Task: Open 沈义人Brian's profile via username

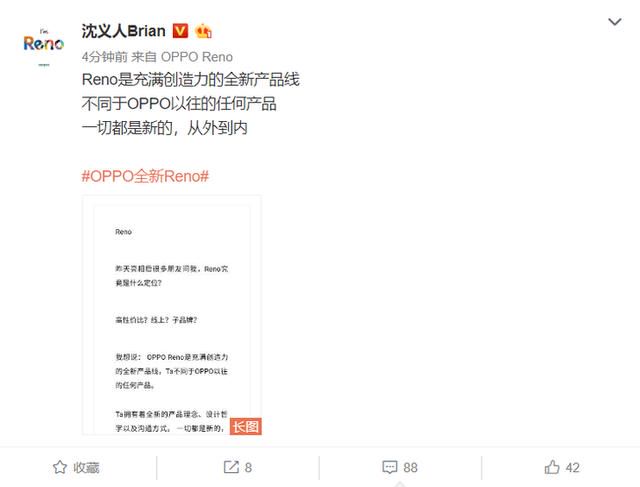Action: pos(124,31)
